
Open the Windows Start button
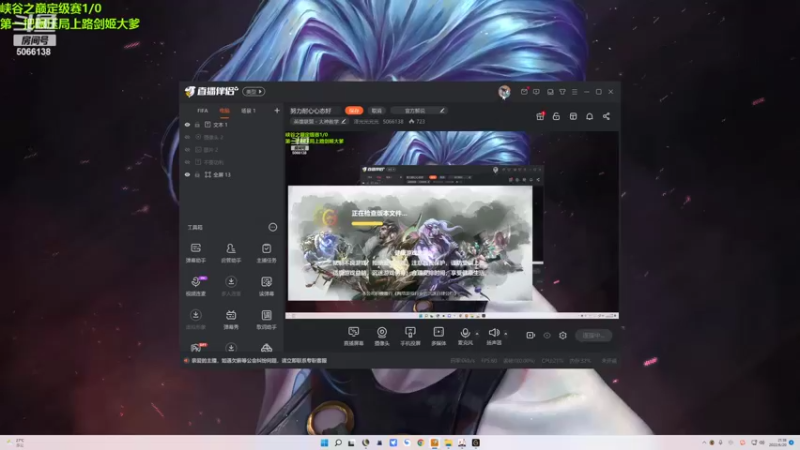324,442
